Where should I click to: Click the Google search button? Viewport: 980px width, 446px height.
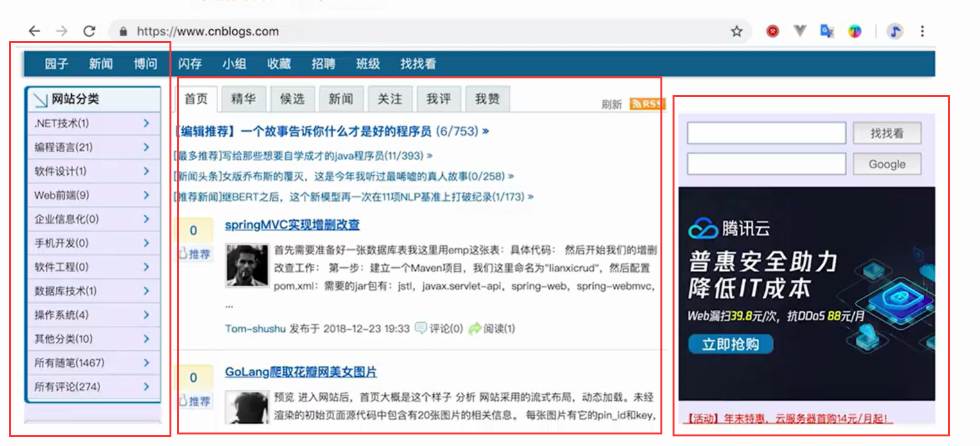click(x=887, y=164)
